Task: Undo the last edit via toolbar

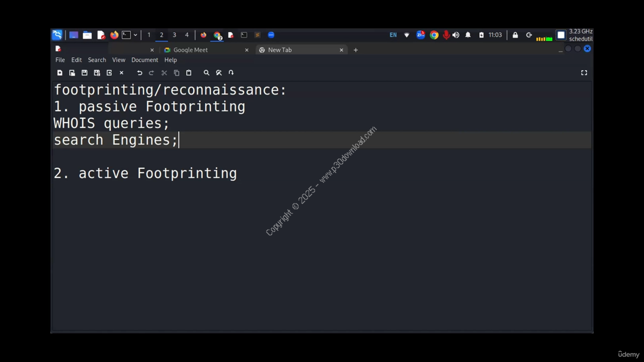Action: pos(139,73)
